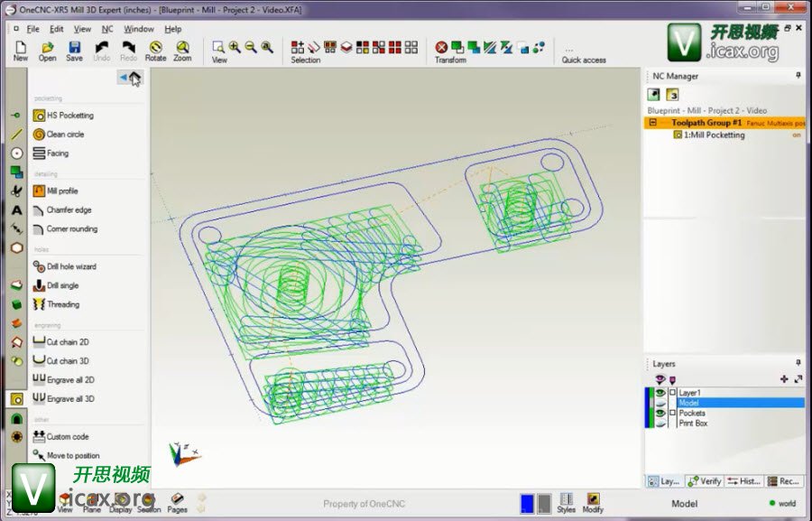
Task: Toggle visibility of Print Box layer
Action: [660, 423]
